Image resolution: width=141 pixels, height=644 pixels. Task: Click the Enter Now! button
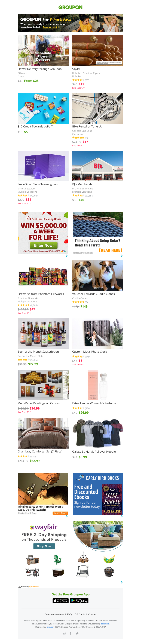click(44, 245)
